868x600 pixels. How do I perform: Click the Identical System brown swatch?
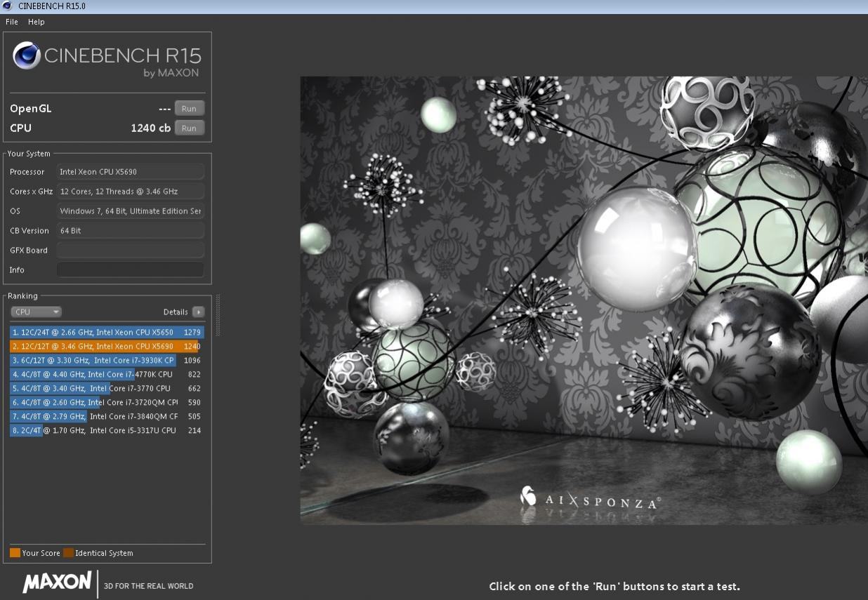pos(68,553)
